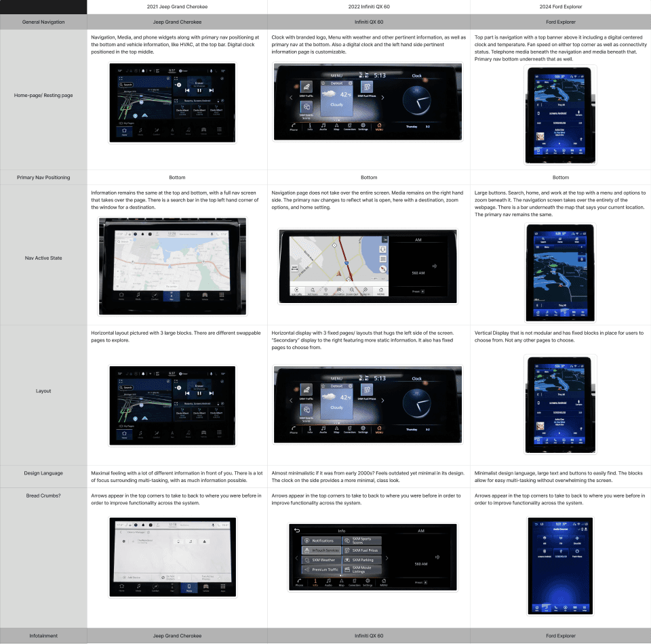The image size is (651, 644).
Task: Click 'Jeep Grand Cherokee' in the Infotainment row
Action: point(177,635)
